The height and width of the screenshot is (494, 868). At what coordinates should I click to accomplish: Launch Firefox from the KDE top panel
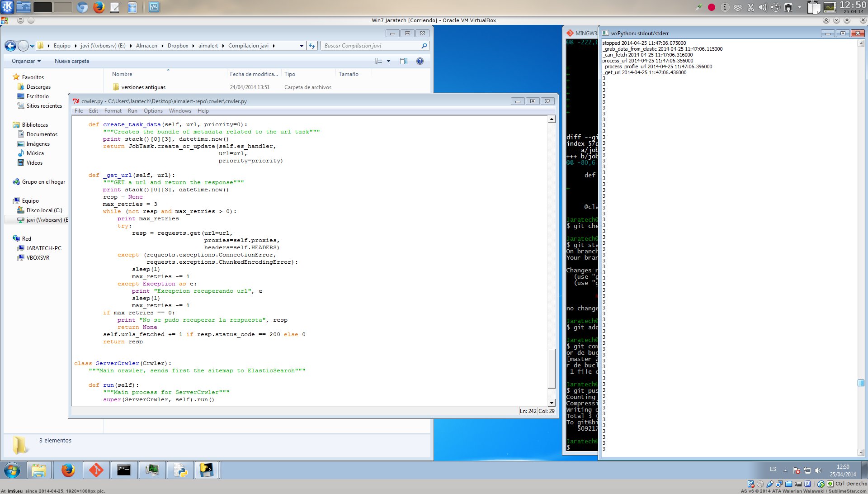click(99, 7)
